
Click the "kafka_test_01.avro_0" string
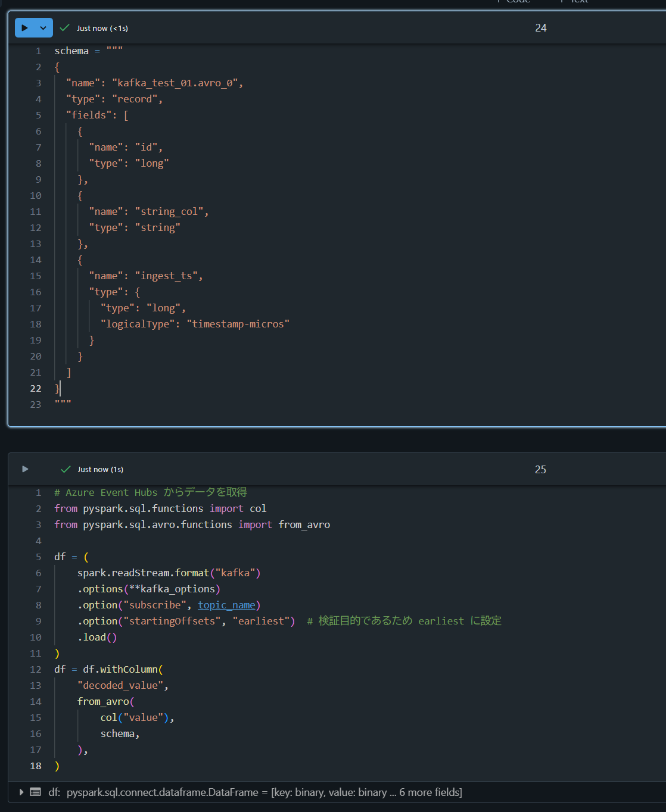click(175, 83)
